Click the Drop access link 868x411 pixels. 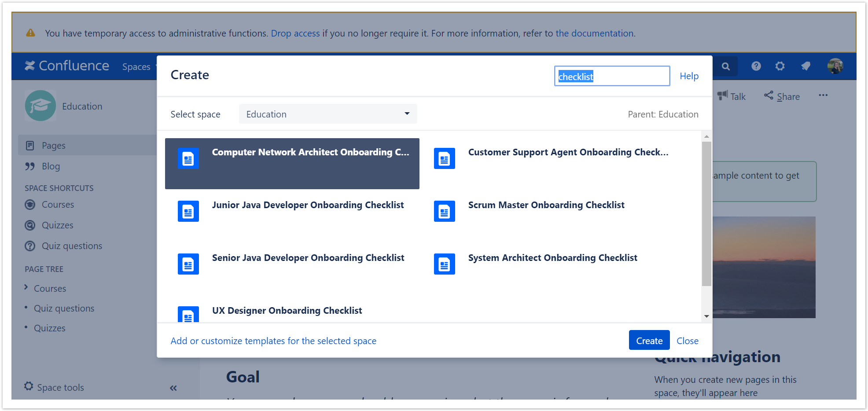(x=295, y=33)
